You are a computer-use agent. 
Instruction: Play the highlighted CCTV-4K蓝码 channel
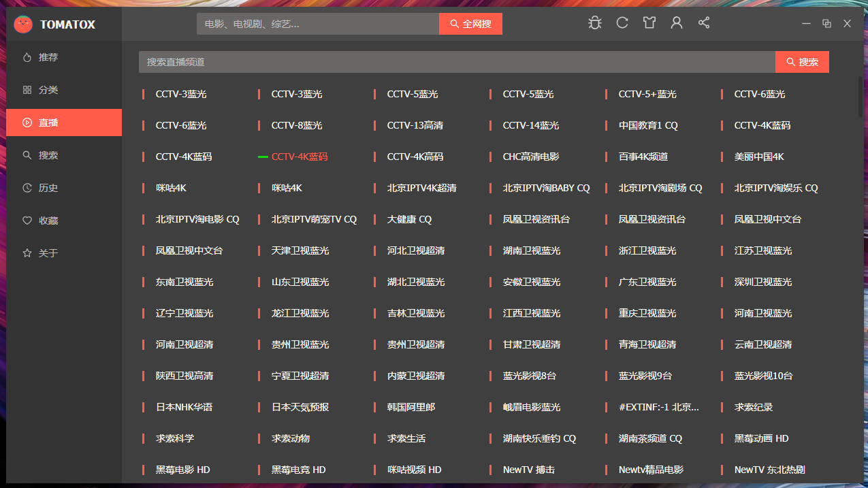(x=300, y=157)
